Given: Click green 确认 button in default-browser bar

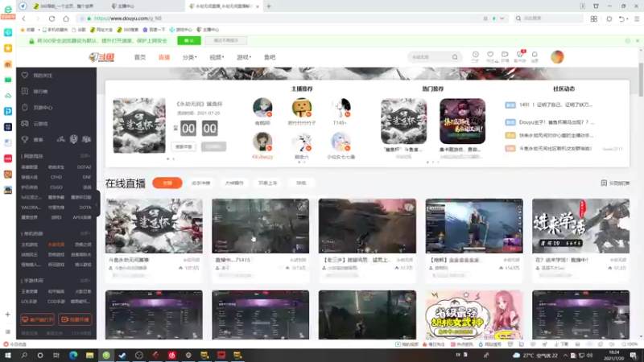Looking at the screenshot, I should [189, 41].
